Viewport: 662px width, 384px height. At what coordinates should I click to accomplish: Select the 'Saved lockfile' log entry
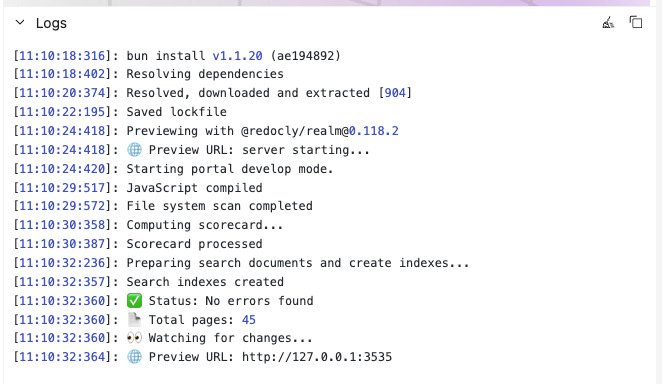point(176,112)
